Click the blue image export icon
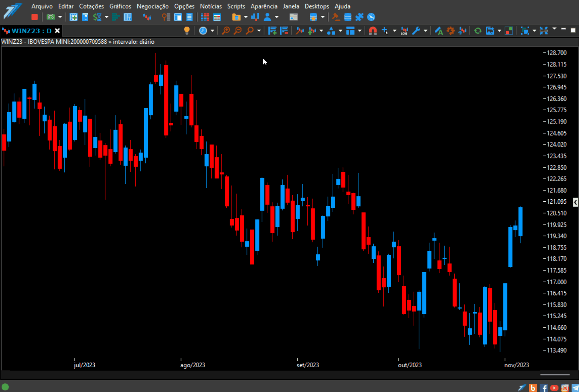Image resolution: width=579 pixels, height=392 pixels. point(490,31)
